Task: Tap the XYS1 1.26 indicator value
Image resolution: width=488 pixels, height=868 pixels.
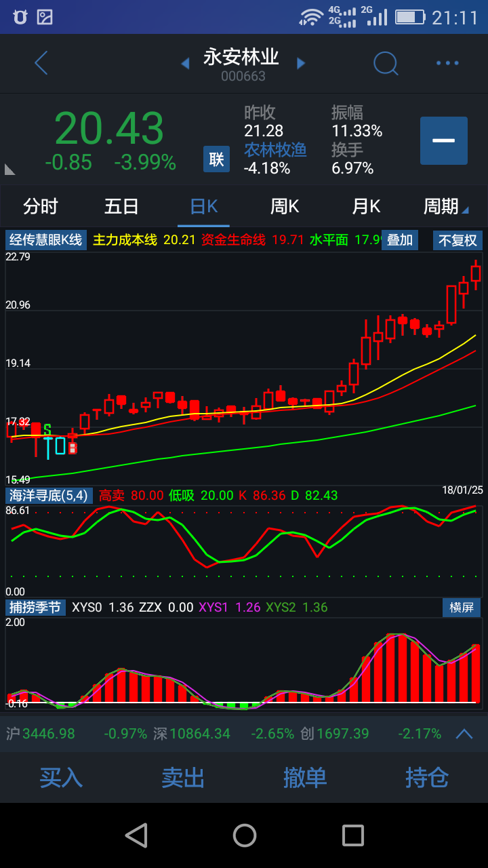Action: 229,607
